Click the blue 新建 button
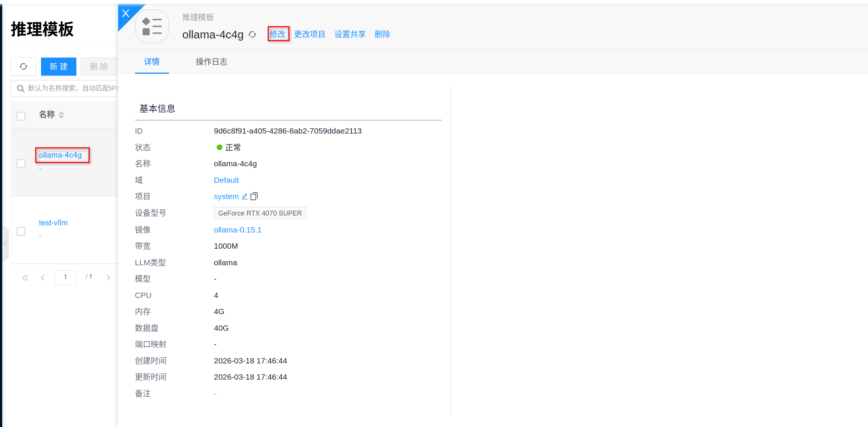The width and height of the screenshot is (868, 427). click(x=59, y=67)
